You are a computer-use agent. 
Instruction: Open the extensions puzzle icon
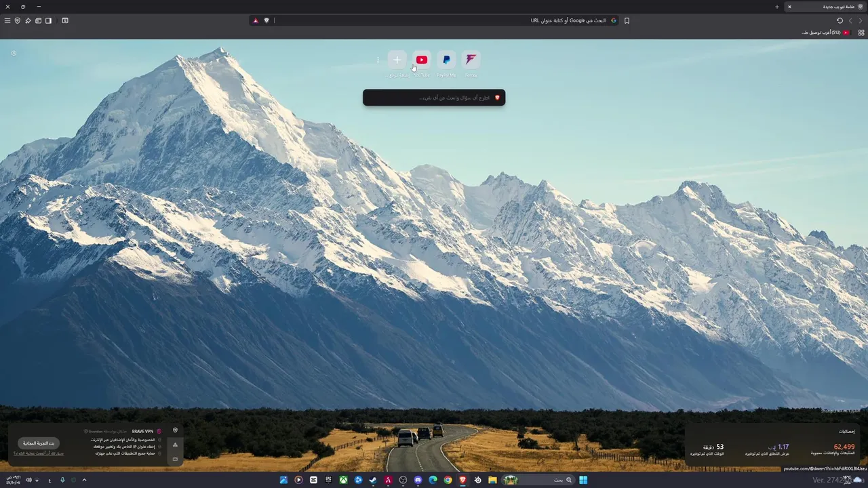click(28, 20)
